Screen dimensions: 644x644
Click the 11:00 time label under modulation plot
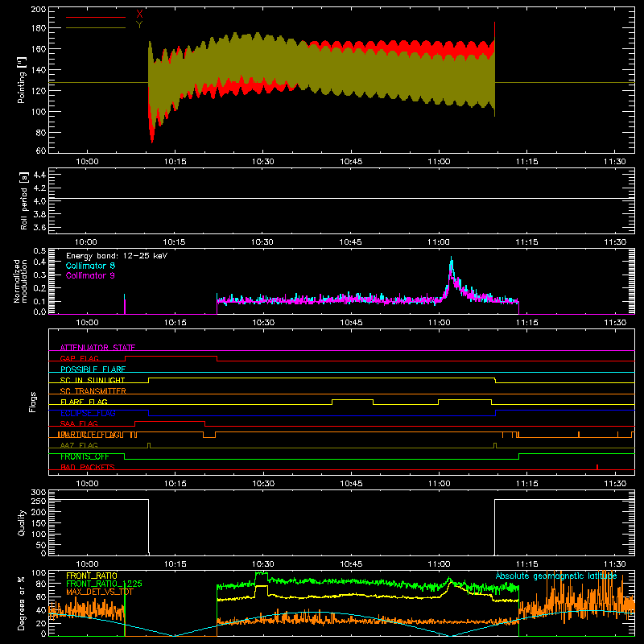tap(439, 323)
